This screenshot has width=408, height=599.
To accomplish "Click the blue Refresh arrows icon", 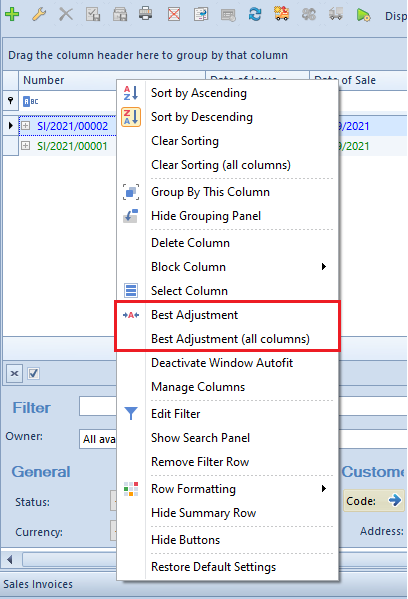I will (255, 14).
